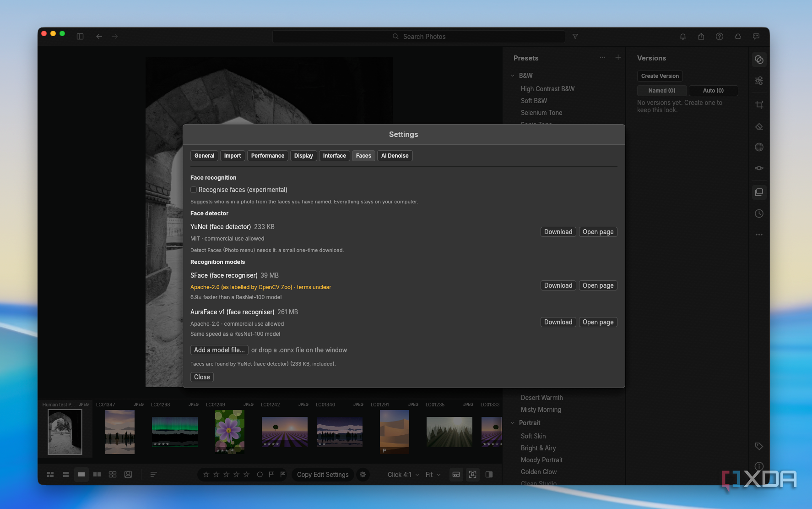Collapse the B&W preset group
The width and height of the screenshot is (812, 509).
pos(513,76)
